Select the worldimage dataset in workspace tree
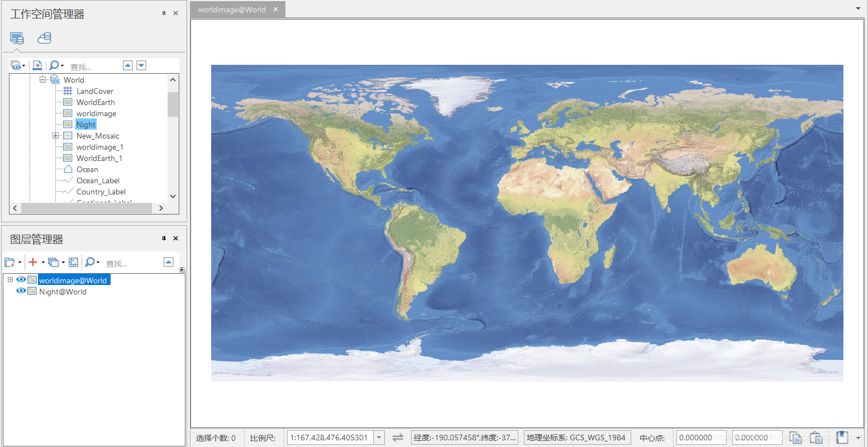 point(96,113)
